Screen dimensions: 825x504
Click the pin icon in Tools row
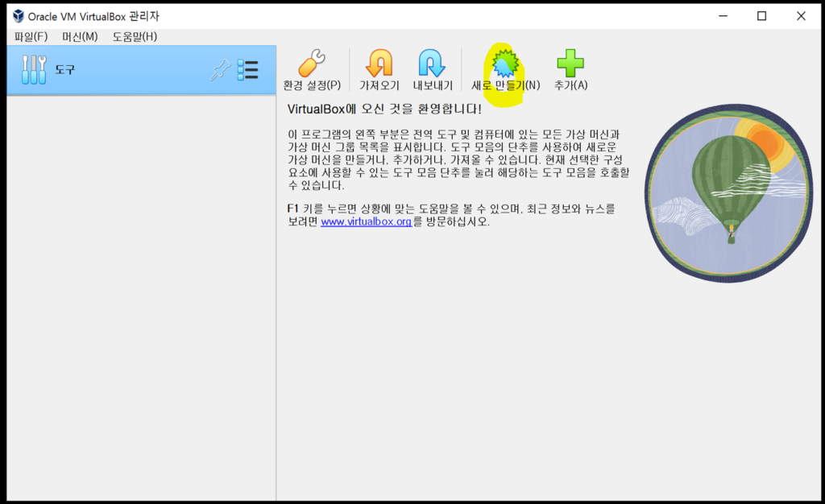(x=220, y=70)
